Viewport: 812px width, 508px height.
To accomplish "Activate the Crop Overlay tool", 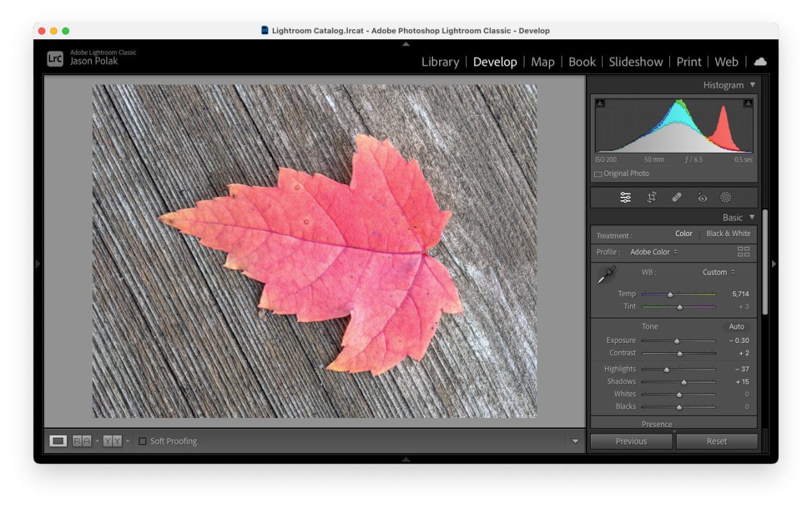I will click(652, 198).
